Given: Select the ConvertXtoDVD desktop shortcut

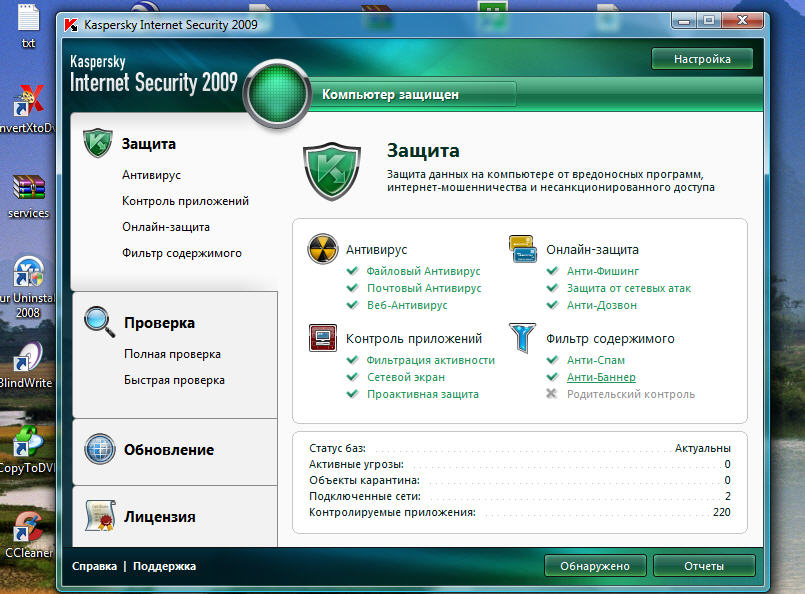Looking at the screenshot, I should tap(27, 109).
